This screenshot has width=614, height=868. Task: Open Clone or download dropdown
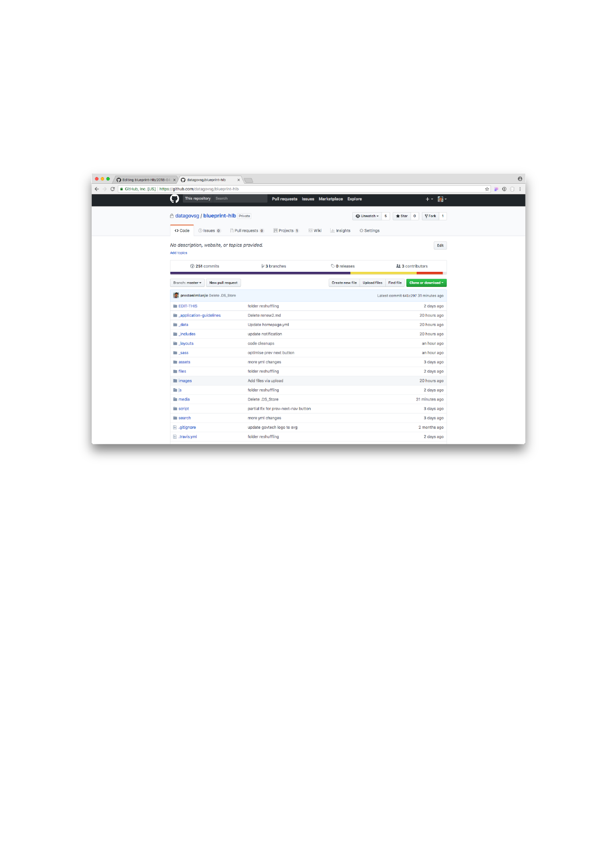point(427,283)
